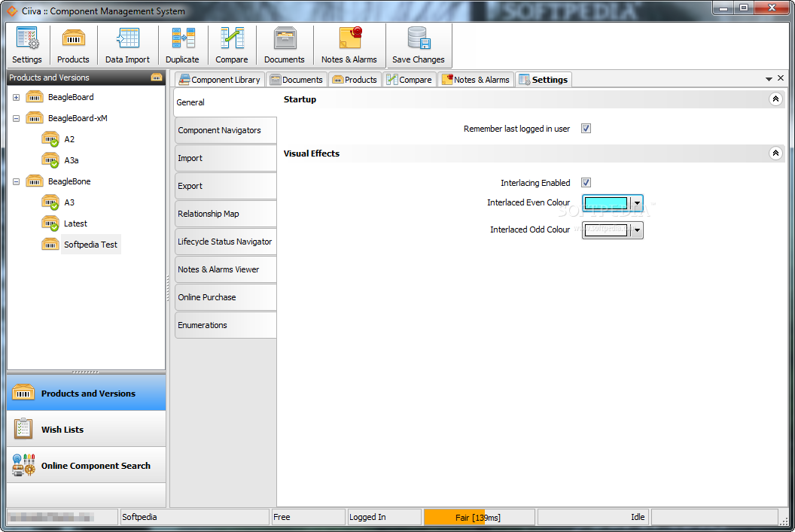Open Interlaced Odd Colour dropdown arrow

[x=638, y=230]
